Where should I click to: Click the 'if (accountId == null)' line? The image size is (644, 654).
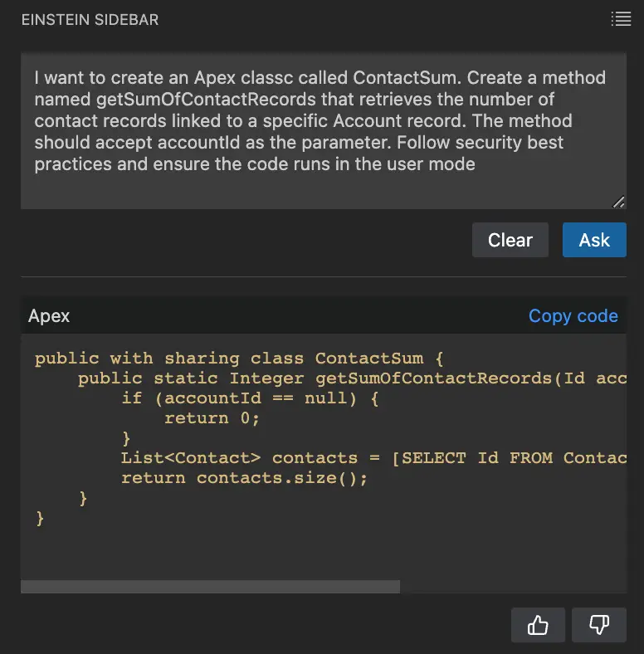250,398
